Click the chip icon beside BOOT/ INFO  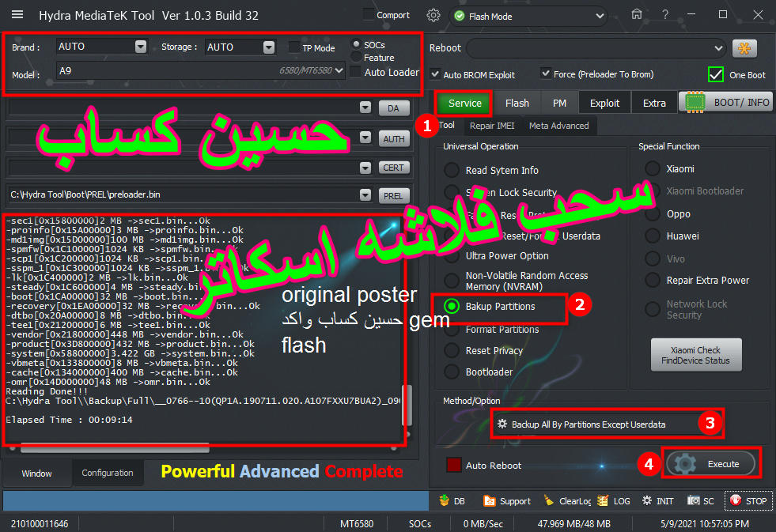point(695,102)
